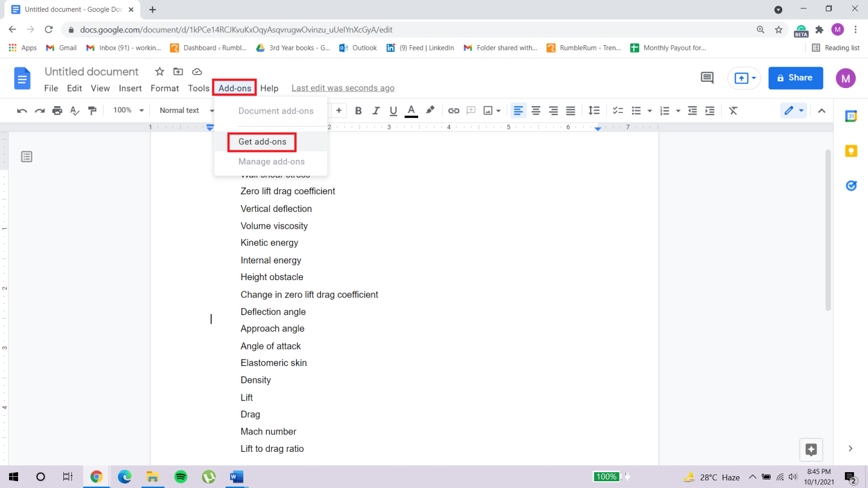Click the Undo arrow icon

[22, 111]
